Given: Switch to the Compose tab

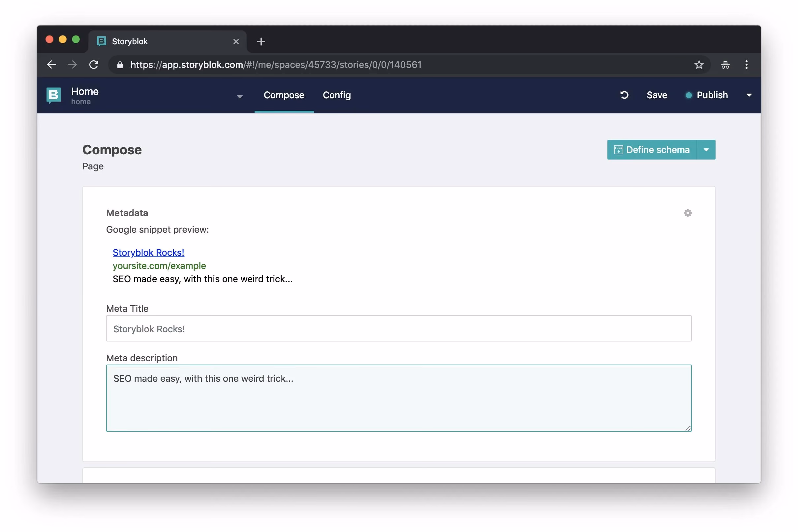Looking at the screenshot, I should (284, 95).
